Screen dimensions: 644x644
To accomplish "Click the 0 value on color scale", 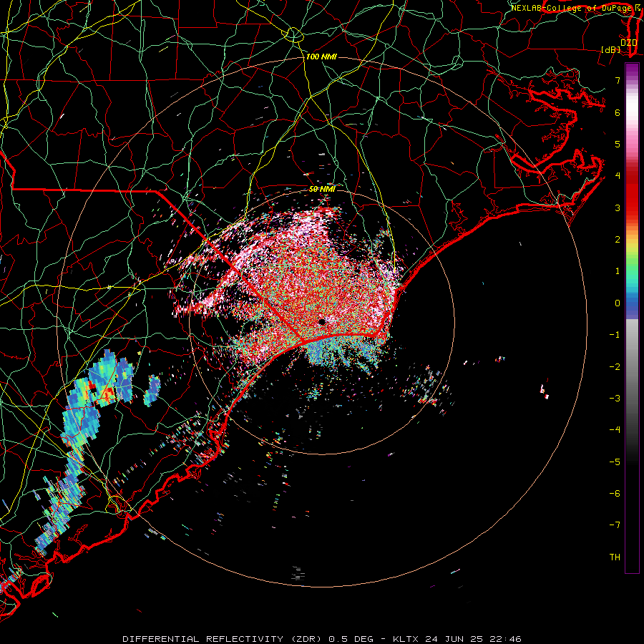I will 618,303.
